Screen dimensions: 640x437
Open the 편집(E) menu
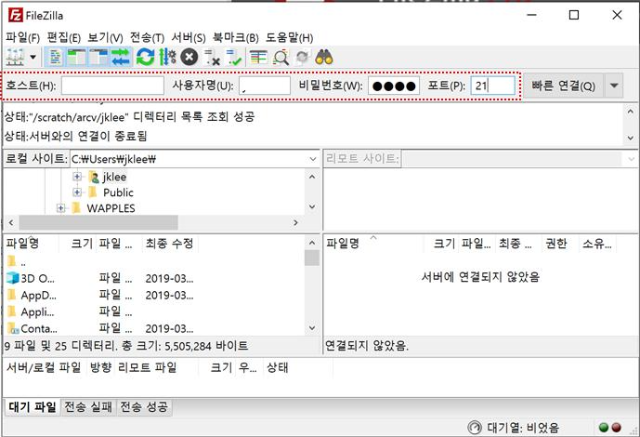coord(64,38)
